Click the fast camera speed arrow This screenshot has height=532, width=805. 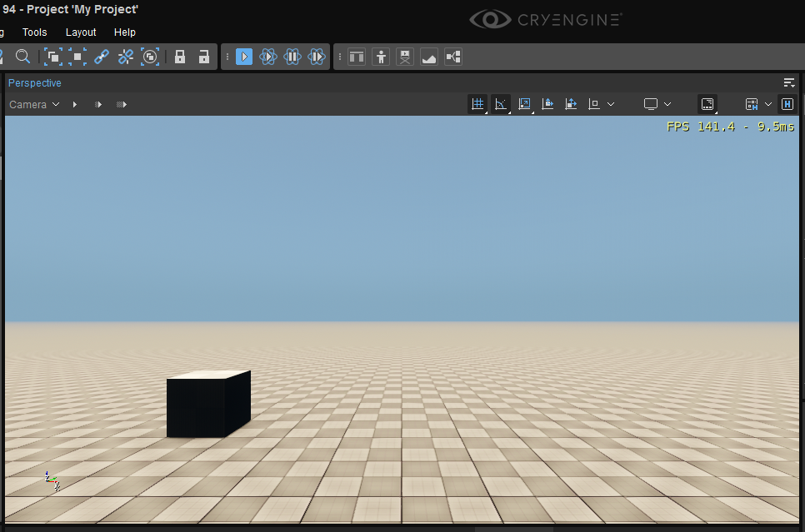tap(121, 105)
